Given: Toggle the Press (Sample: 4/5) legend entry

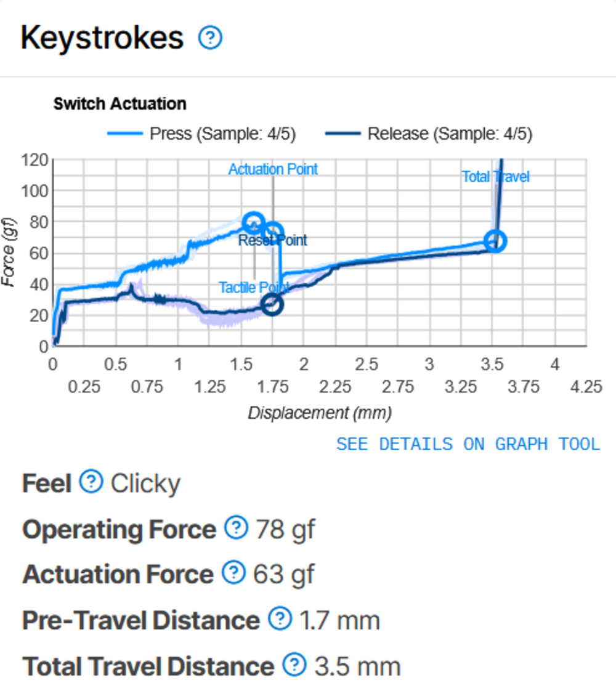Looking at the screenshot, I should point(204,133).
